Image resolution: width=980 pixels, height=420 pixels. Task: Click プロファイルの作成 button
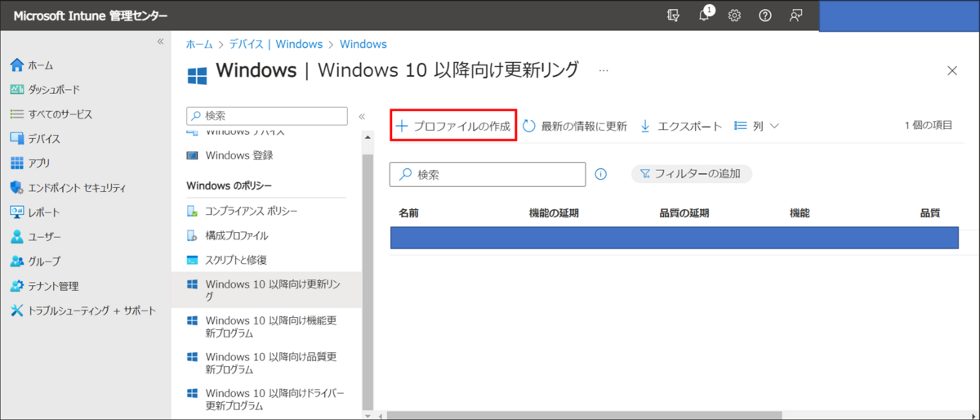point(453,126)
